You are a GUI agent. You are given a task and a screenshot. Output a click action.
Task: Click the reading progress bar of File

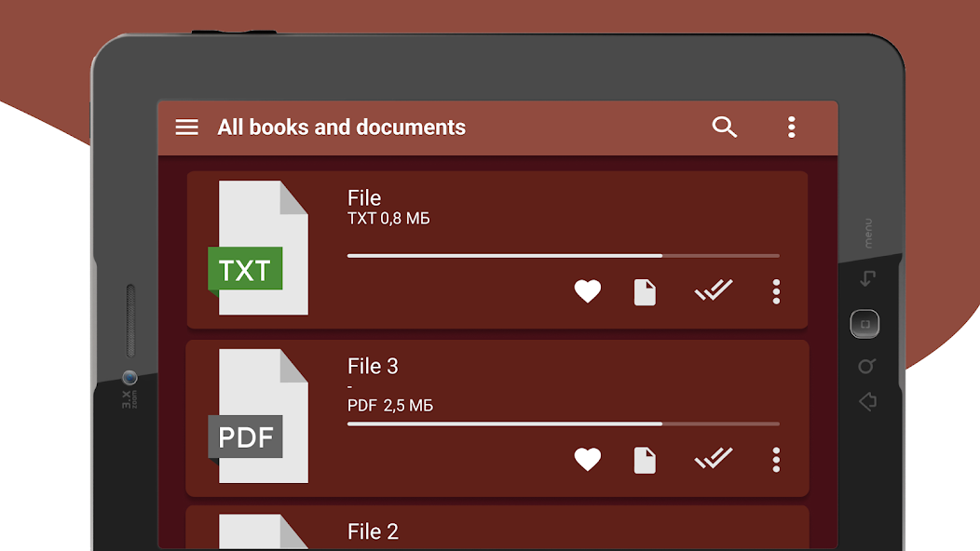point(563,256)
